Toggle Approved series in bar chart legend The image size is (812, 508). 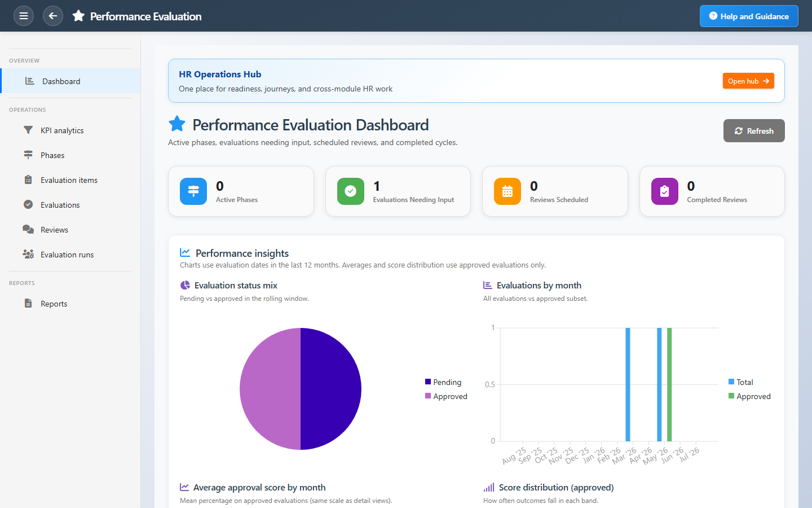point(749,396)
